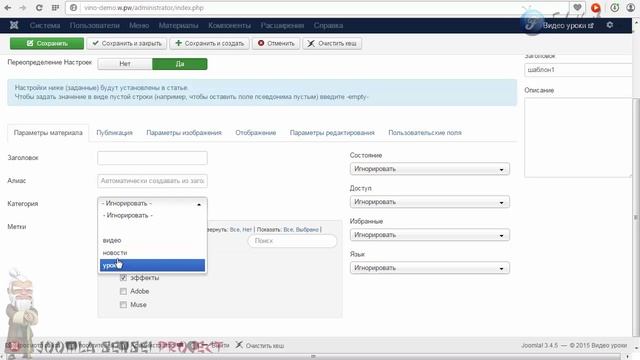Image resolution: width=640 pixels, height=360 pixels.
Task: Open the Избранные dropdown
Action: [x=429, y=235]
